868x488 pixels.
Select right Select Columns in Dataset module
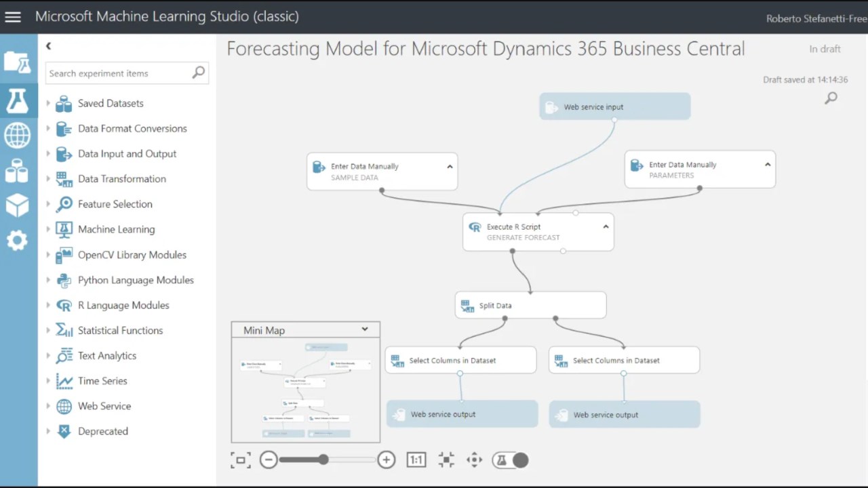(624, 360)
